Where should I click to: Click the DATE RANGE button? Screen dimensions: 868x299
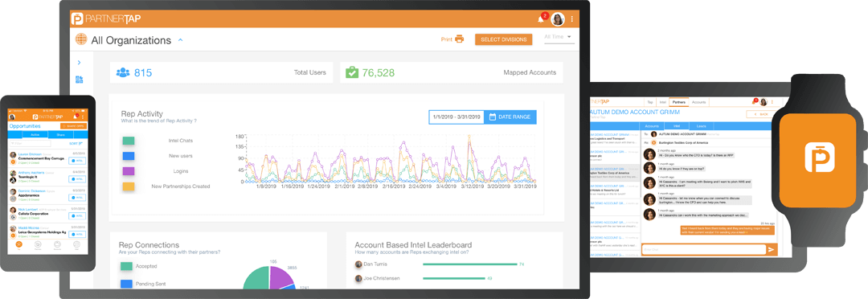pos(510,117)
